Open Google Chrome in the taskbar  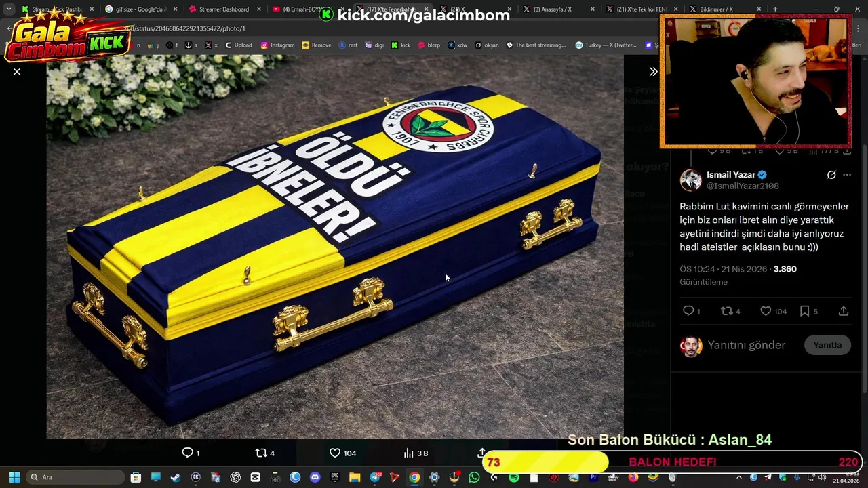coord(414,477)
